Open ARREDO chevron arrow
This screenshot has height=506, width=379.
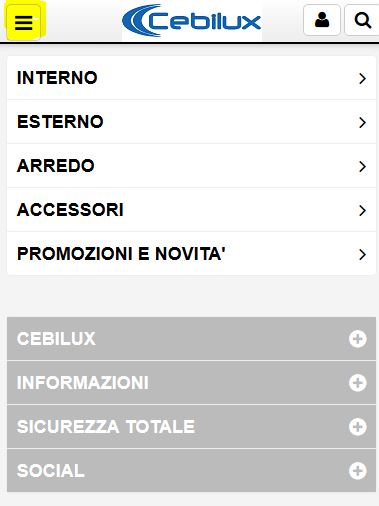pos(362,166)
